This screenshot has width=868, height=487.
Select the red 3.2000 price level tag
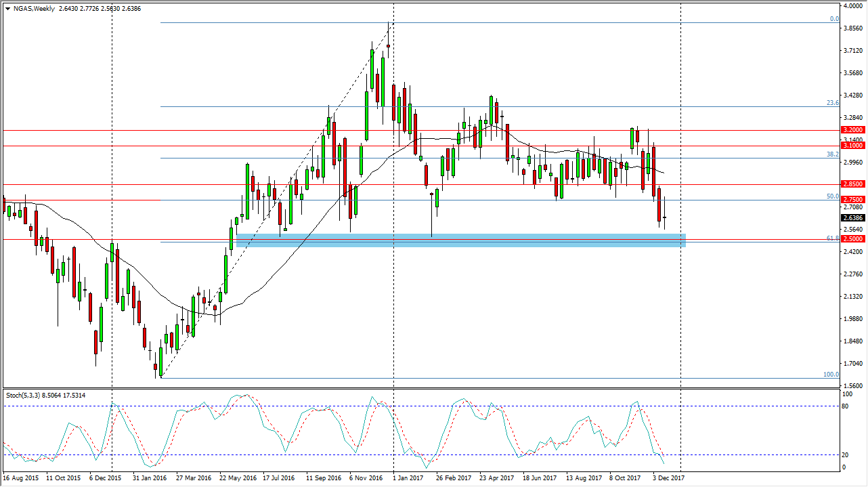tap(852, 130)
